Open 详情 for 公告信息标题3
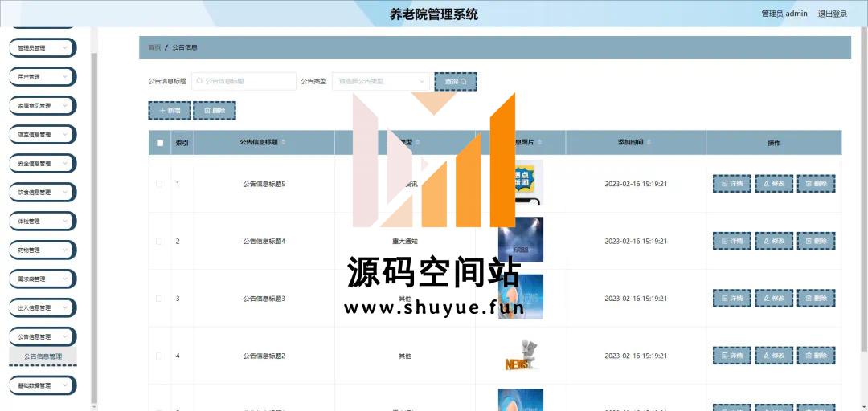 coord(732,299)
